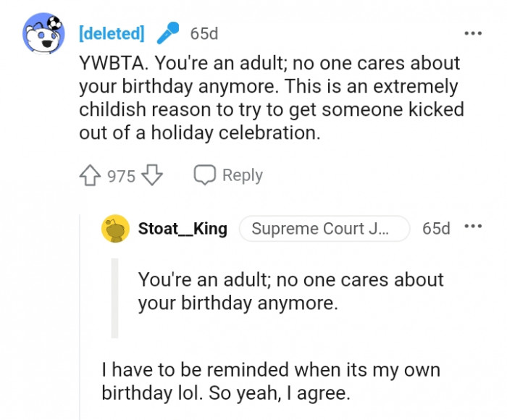Click the gray quote bar beside the quote
The width and height of the screenshot is (507, 420).
114,298
